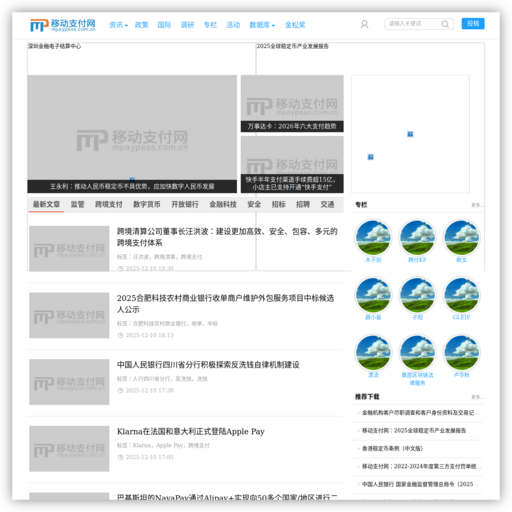512x512 pixels.
Task: Click the 2025全球稳定币产业发展报告 banner
Action: click(292, 46)
